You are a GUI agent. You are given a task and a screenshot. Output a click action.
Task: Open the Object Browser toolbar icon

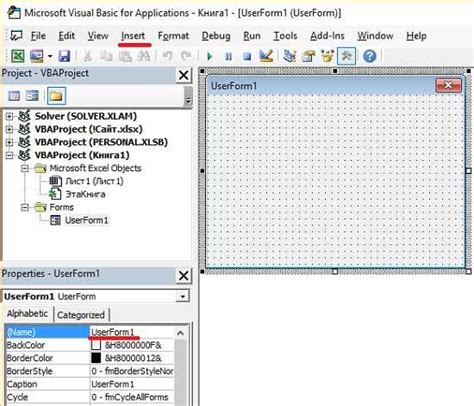(x=327, y=56)
